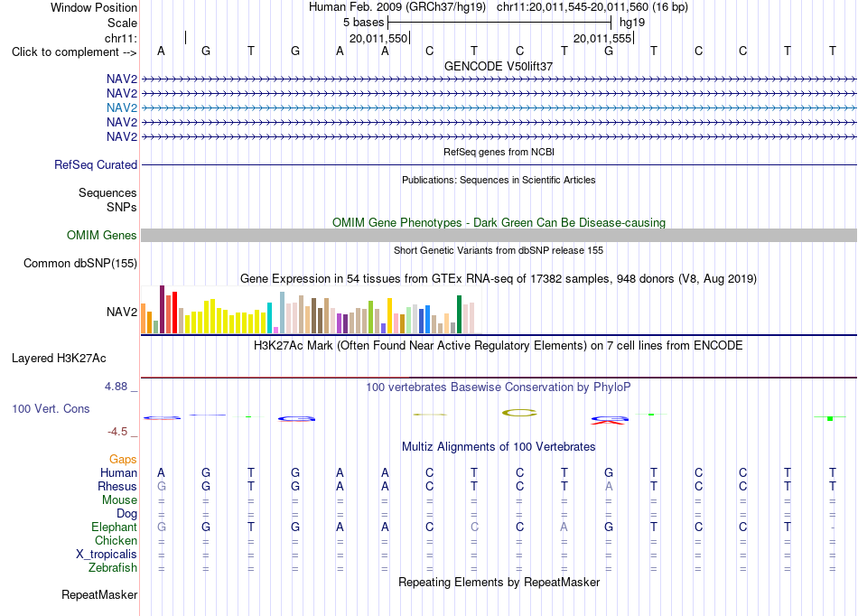Viewport: 858px width, 616px height.
Task: Click the Common dbSNP(155) label
Action: click(80, 263)
